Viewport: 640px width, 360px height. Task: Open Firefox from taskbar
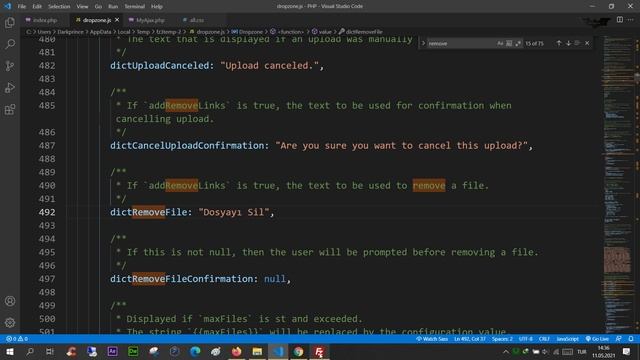(x=236, y=352)
